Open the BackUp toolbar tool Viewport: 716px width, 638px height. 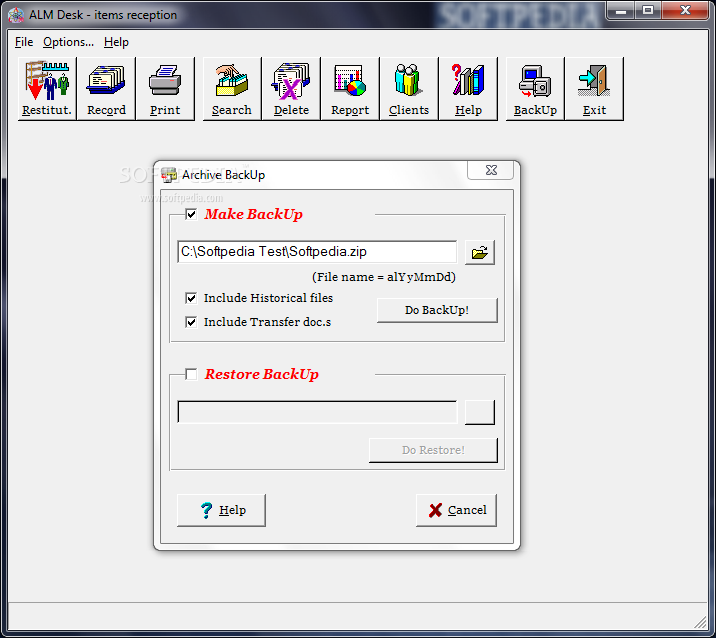535,89
